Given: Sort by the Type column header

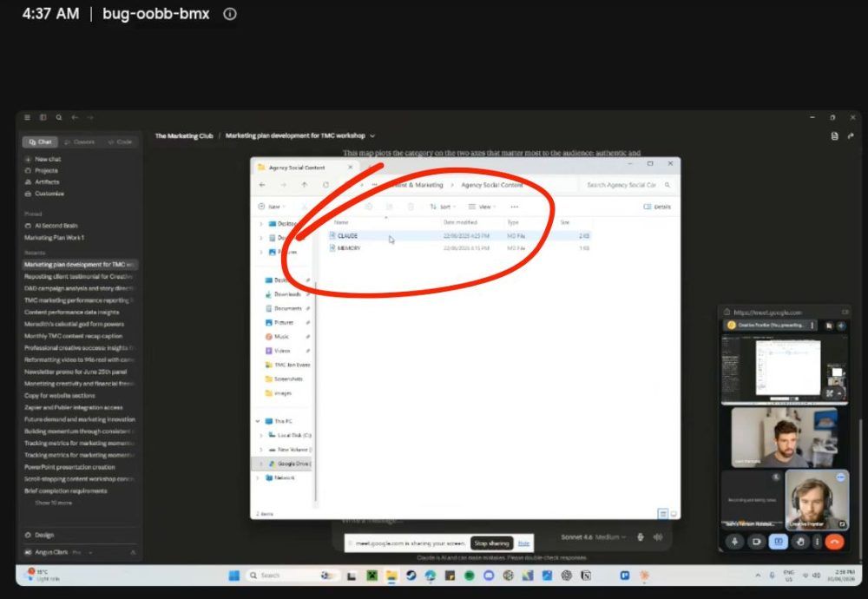Looking at the screenshot, I should [x=513, y=222].
